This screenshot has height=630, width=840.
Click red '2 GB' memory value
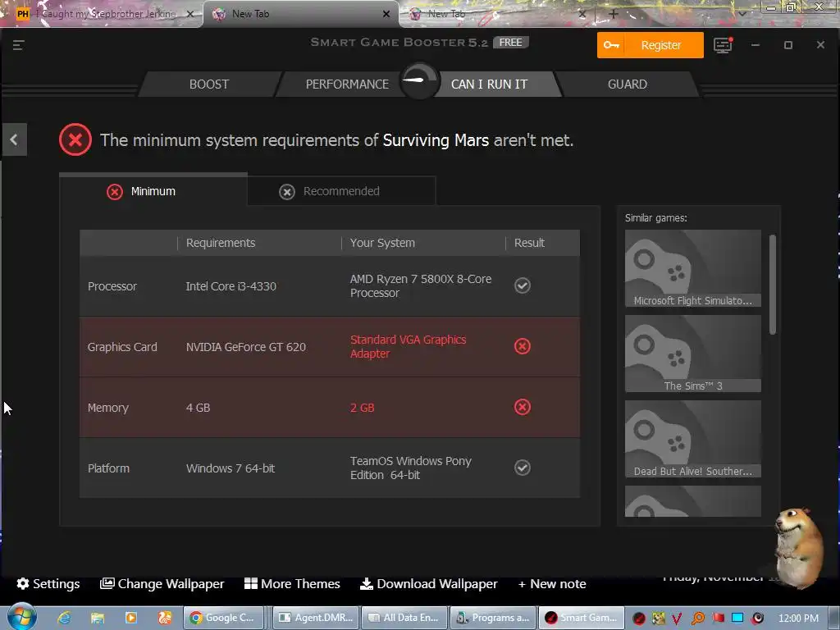(362, 407)
